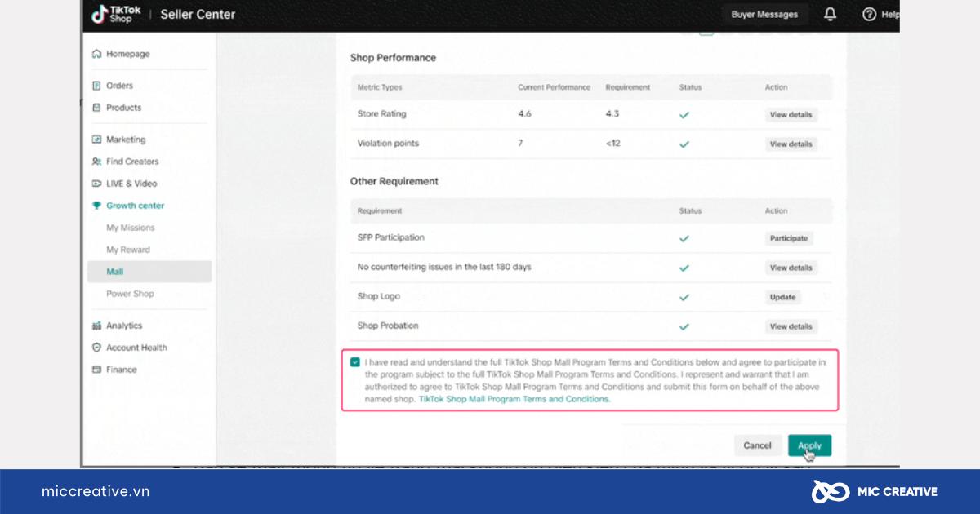
Task: Click the LIVE & Video icon
Action: tap(97, 184)
